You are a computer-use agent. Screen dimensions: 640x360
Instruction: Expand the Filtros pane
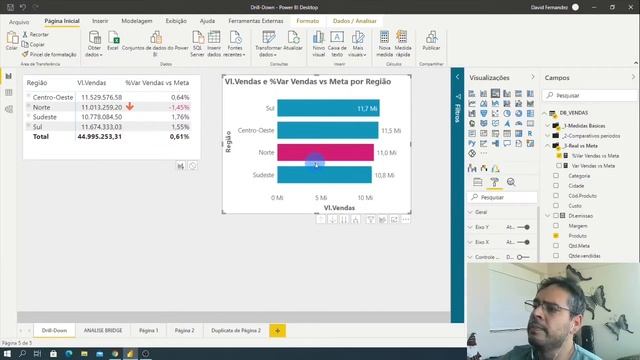pyautogui.click(x=457, y=77)
